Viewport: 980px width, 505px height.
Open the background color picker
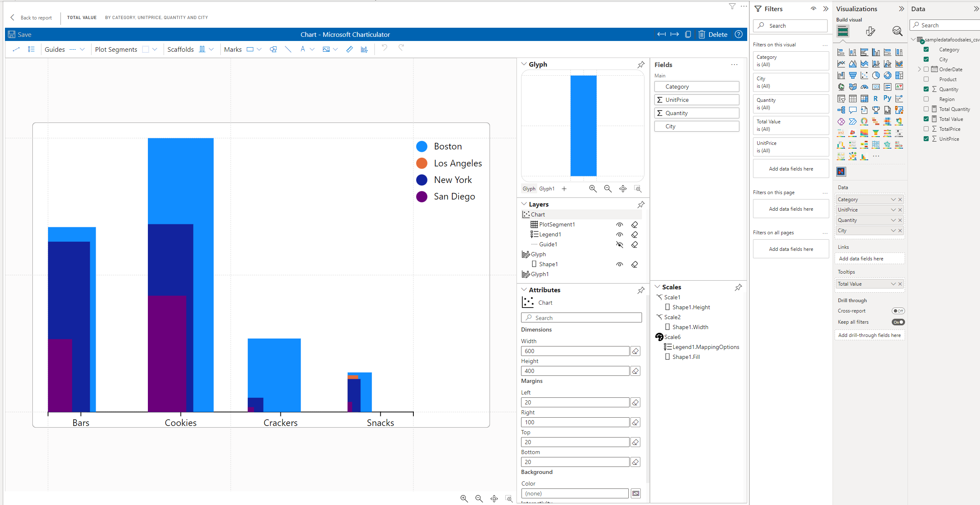635,493
